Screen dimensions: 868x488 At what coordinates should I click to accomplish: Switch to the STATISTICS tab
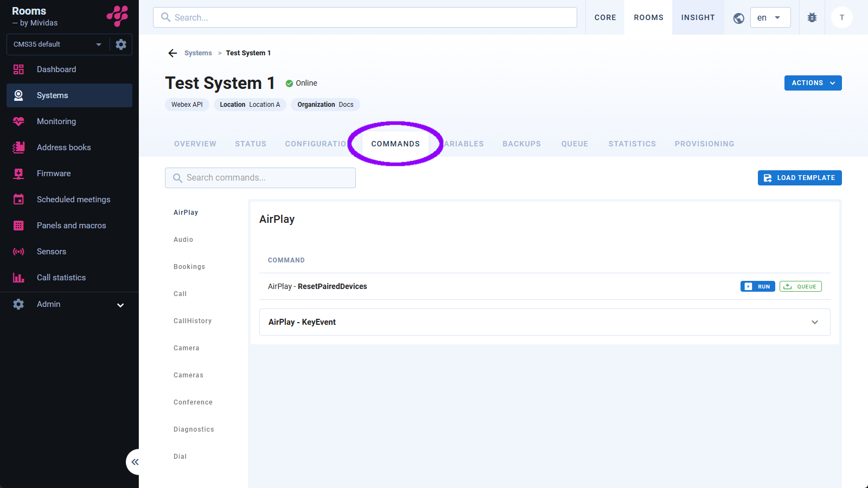click(631, 144)
